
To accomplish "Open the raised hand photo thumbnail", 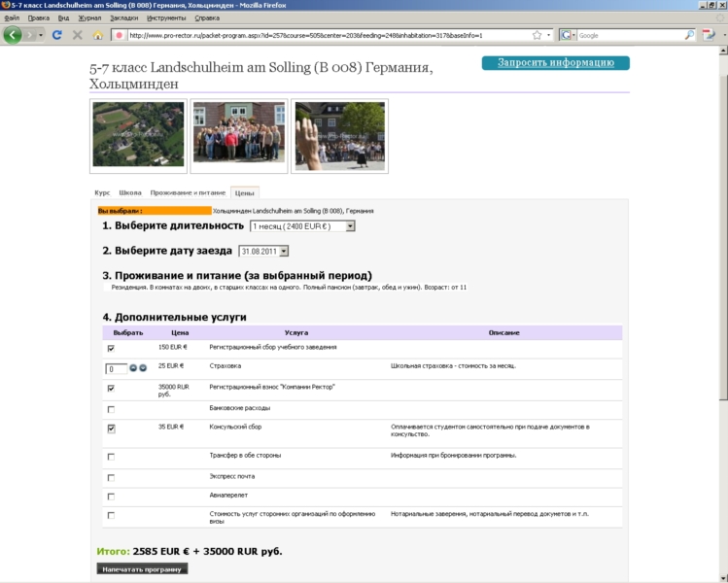I will click(340, 135).
